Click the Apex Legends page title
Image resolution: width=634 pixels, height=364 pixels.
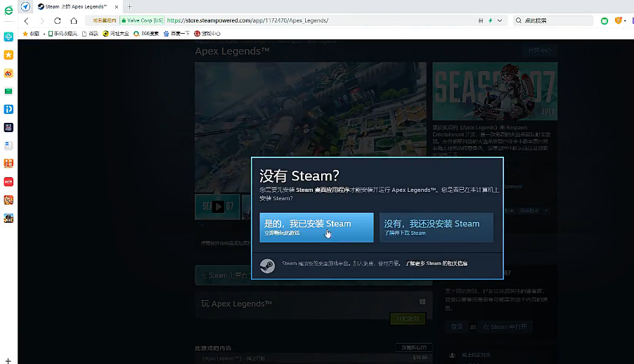tap(232, 51)
